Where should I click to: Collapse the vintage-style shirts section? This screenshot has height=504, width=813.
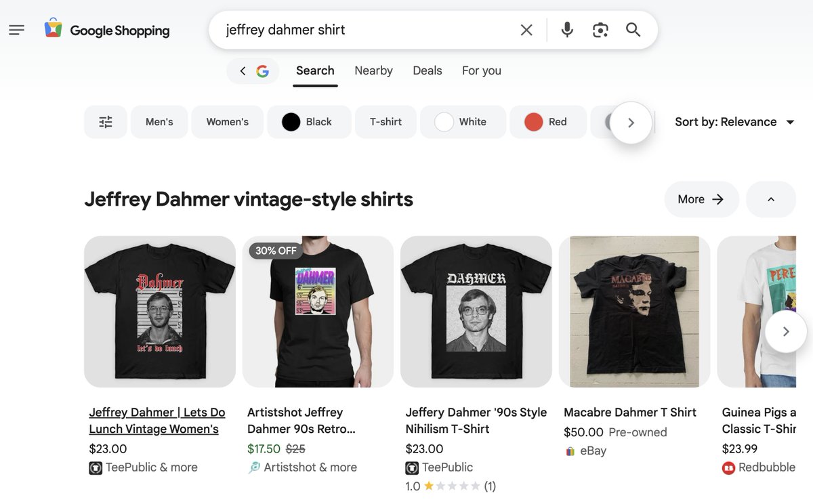click(x=770, y=199)
